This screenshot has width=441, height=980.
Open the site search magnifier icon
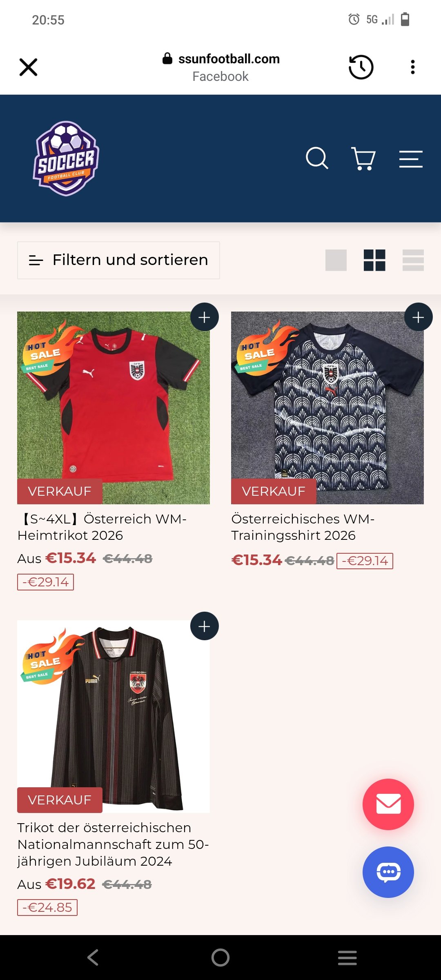pos(317,158)
